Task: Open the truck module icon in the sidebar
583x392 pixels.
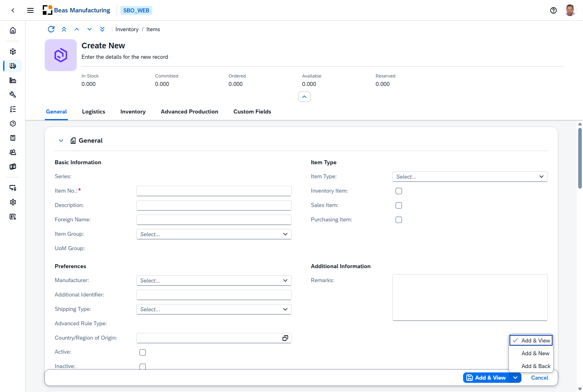Action: pos(13,66)
